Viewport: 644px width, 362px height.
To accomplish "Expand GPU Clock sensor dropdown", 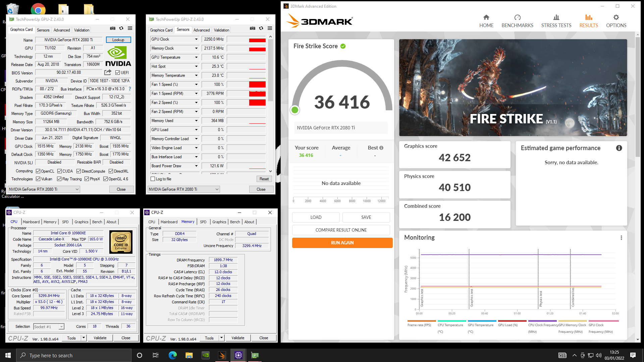I will [196, 39].
